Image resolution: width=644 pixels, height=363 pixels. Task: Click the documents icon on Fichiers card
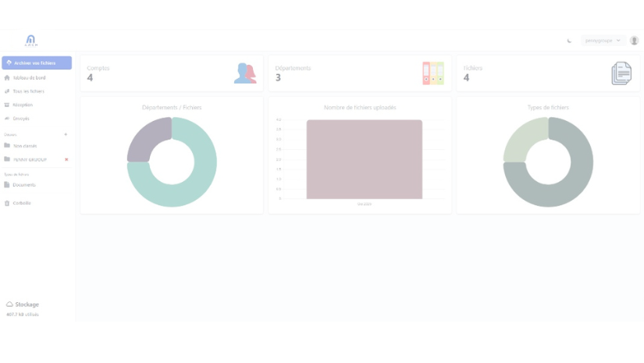(x=621, y=73)
